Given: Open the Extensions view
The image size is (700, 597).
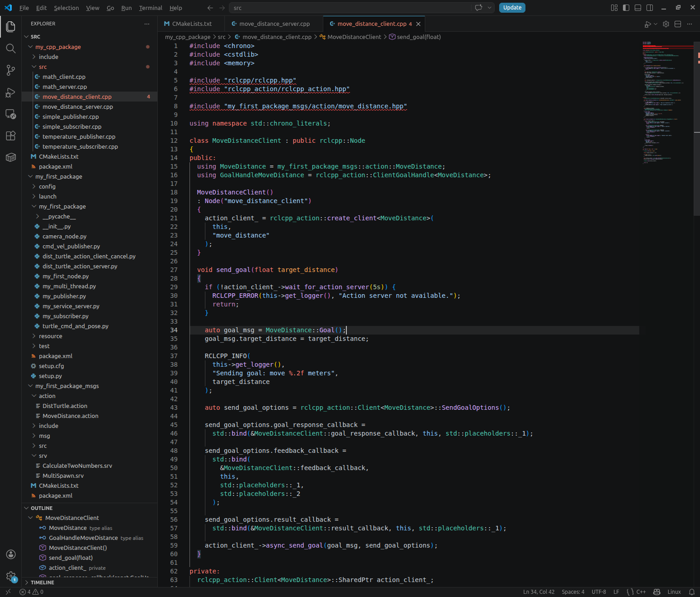Looking at the screenshot, I should pos(11,136).
